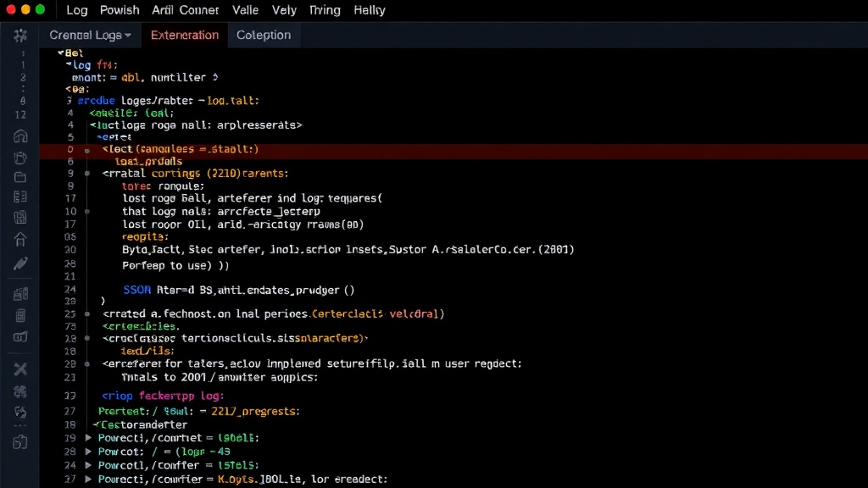Image resolution: width=868 pixels, height=488 pixels.
Task: Toggle the gutter dot beside 'that logg nals' line
Action: click(x=87, y=211)
